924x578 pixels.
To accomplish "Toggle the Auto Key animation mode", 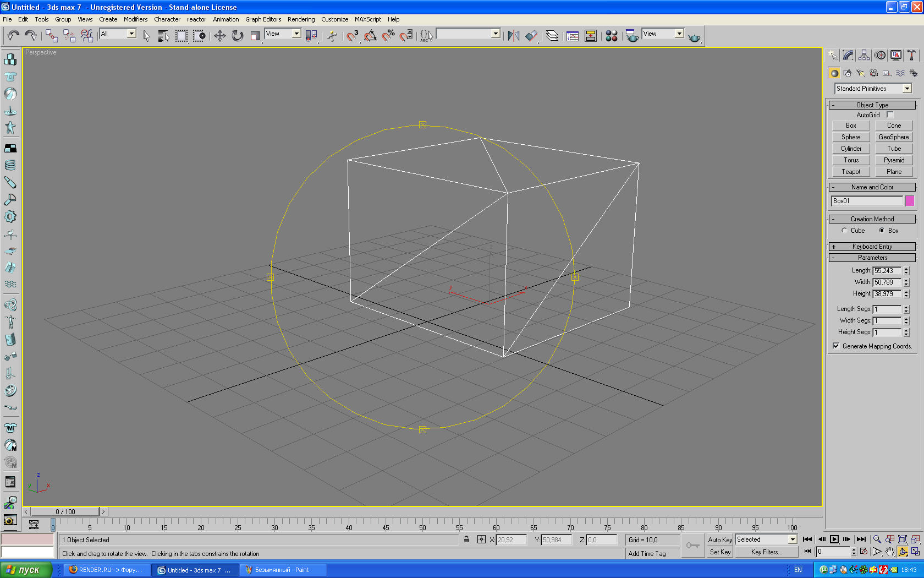I will click(x=720, y=540).
